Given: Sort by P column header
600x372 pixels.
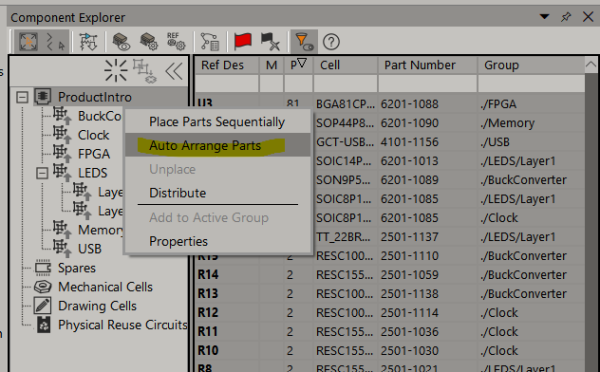Looking at the screenshot, I should [x=298, y=65].
